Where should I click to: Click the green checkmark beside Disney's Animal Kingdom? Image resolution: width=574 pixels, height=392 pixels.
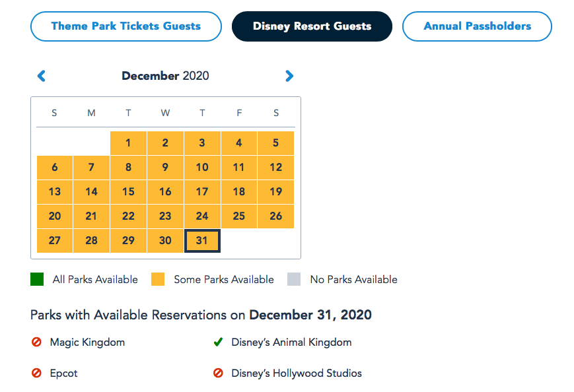click(x=218, y=343)
